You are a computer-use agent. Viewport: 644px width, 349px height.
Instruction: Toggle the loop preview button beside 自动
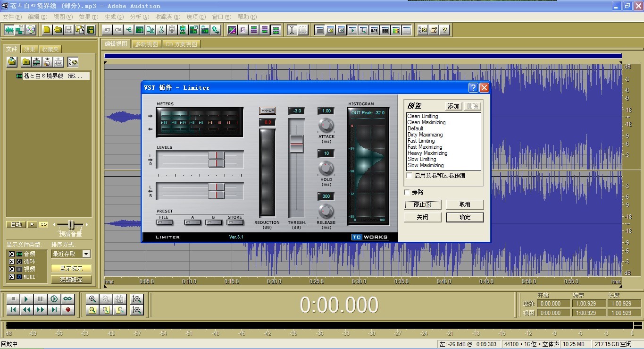[x=43, y=224]
